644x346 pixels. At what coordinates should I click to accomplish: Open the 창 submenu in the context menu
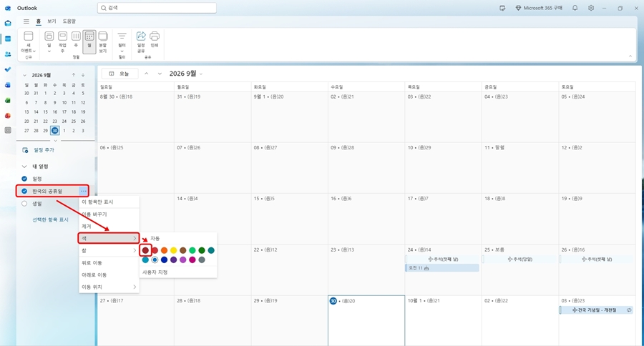pos(109,250)
